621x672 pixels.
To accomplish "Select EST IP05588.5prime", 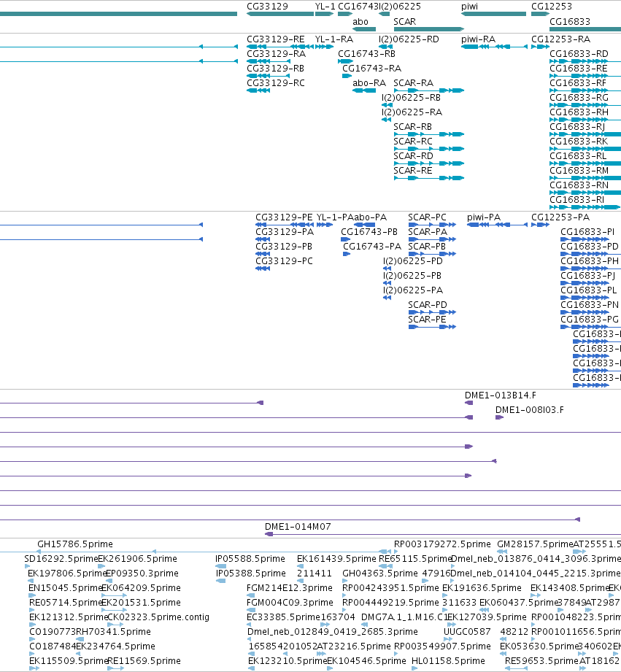I will tap(250, 558).
